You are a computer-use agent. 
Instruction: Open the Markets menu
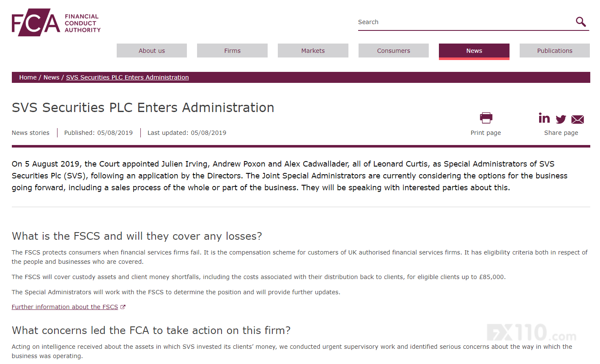tap(313, 51)
